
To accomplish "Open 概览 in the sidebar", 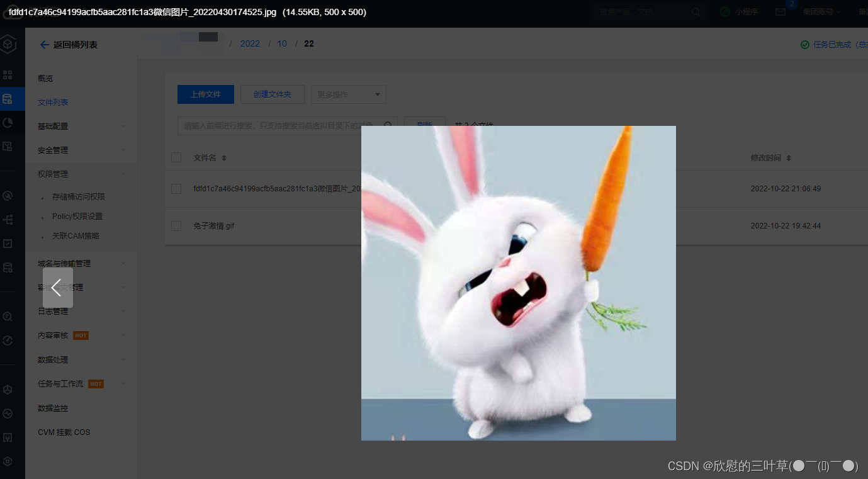I will tap(45, 79).
